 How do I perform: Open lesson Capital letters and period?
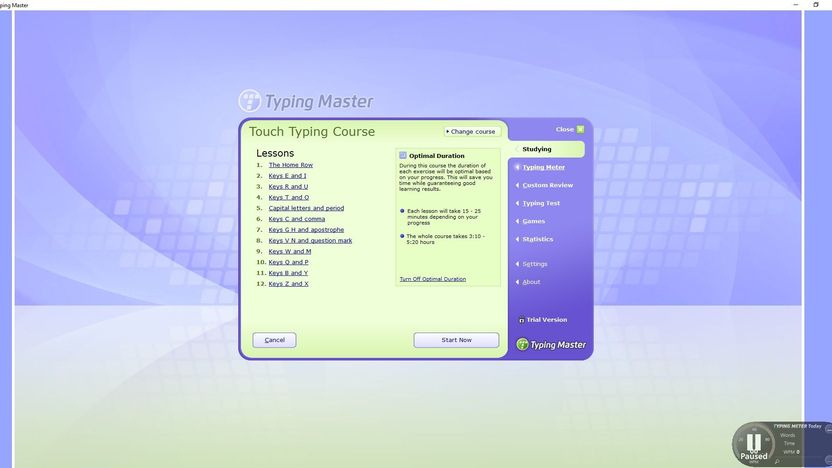click(306, 208)
